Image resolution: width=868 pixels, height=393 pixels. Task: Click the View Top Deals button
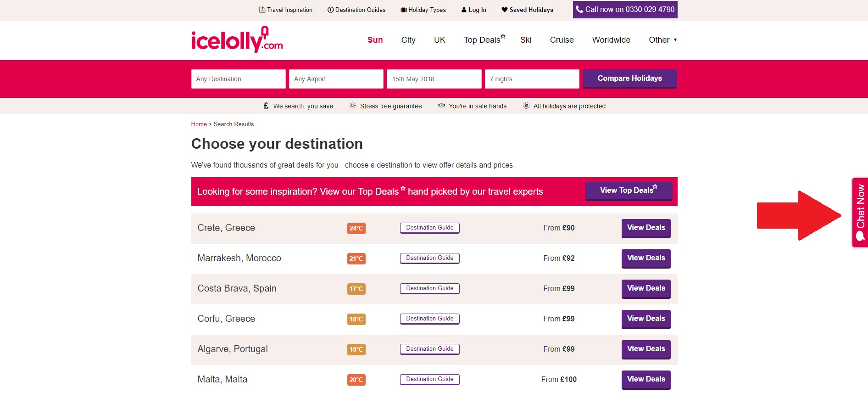pos(629,191)
